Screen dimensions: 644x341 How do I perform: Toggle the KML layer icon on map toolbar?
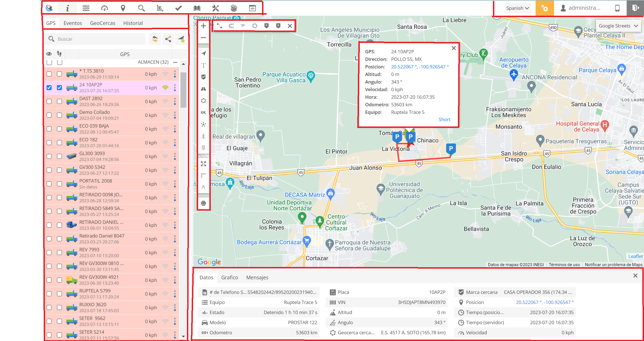(203, 112)
